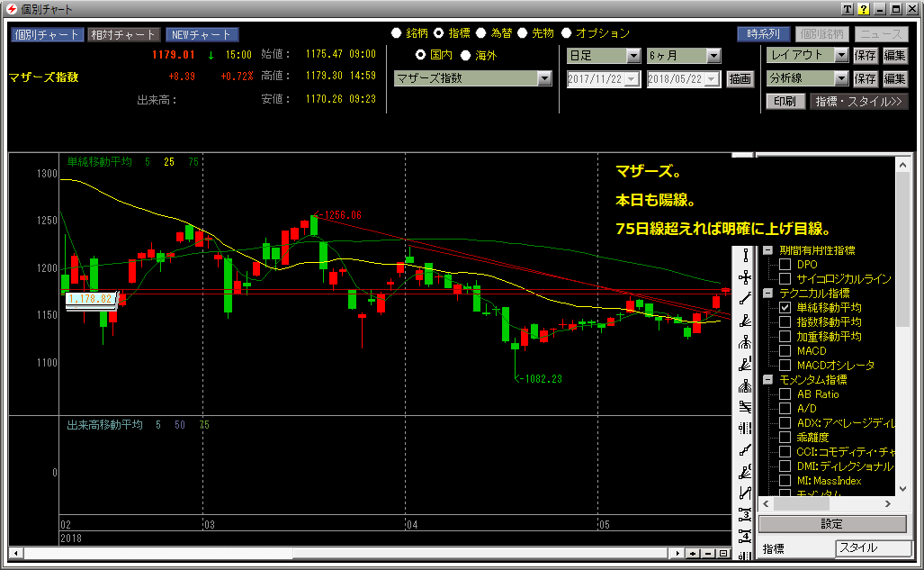The width and height of the screenshot is (924, 570).
Task: Select the 指標 tab in the side panel
Action: click(774, 548)
